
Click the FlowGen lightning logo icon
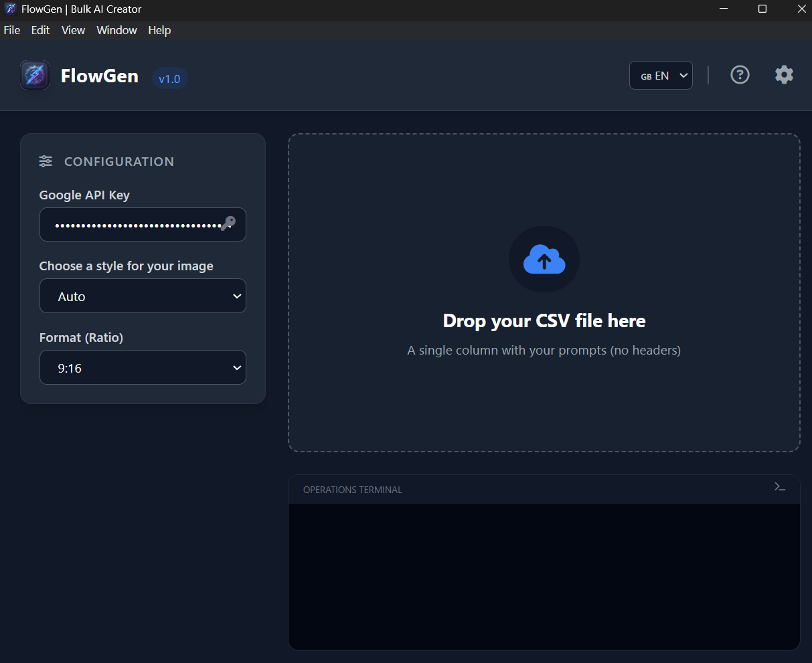tap(35, 75)
